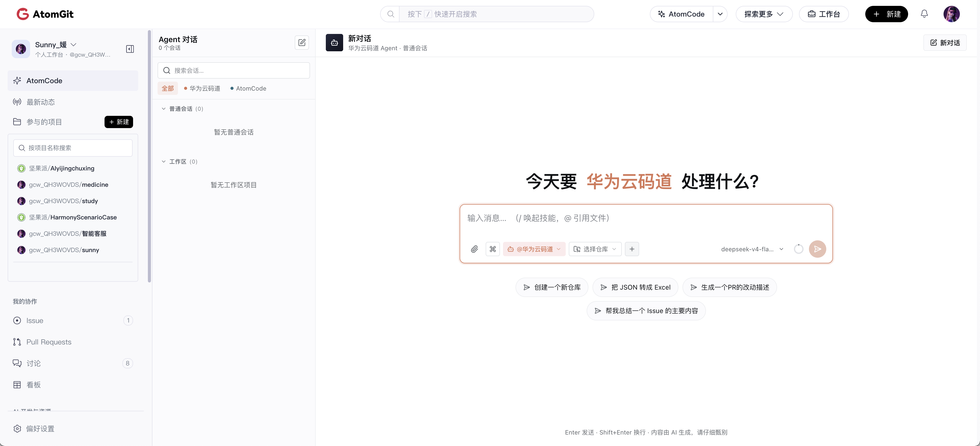Click the 工作台 button
This screenshot has width=980, height=446.
click(824, 14)
